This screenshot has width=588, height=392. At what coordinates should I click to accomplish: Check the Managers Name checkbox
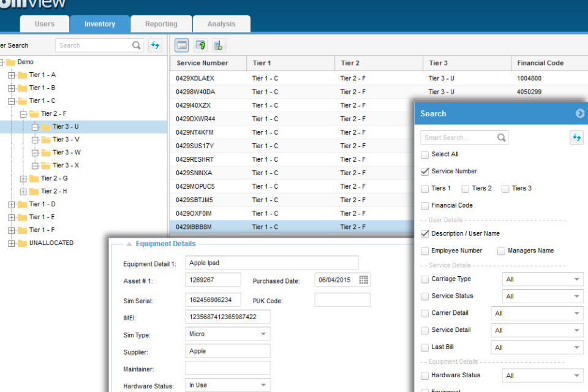[x=502, y=251]
